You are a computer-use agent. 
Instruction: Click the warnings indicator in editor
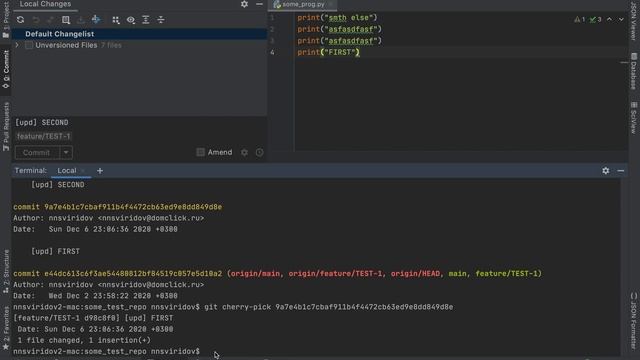point(579,19)
